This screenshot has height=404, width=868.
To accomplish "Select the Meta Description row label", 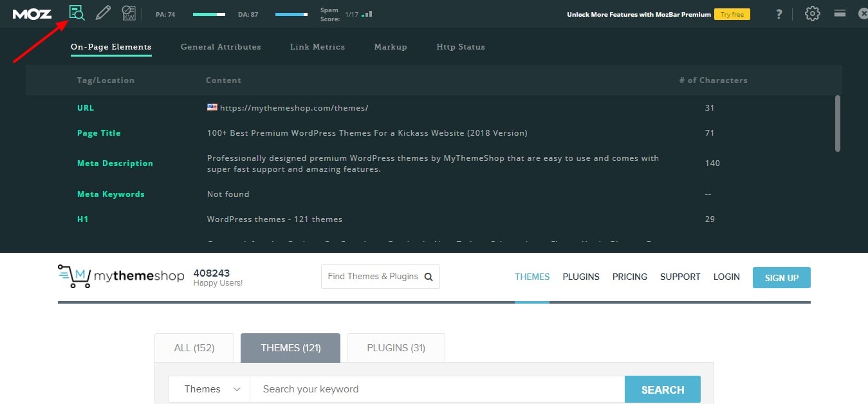I will pyautogui.click(x=115, y=163).
